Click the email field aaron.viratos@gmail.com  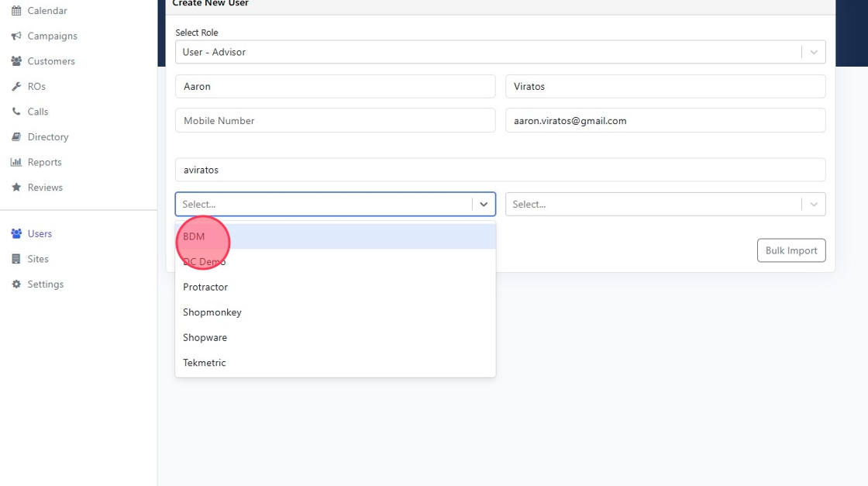(x=666, y=121)
